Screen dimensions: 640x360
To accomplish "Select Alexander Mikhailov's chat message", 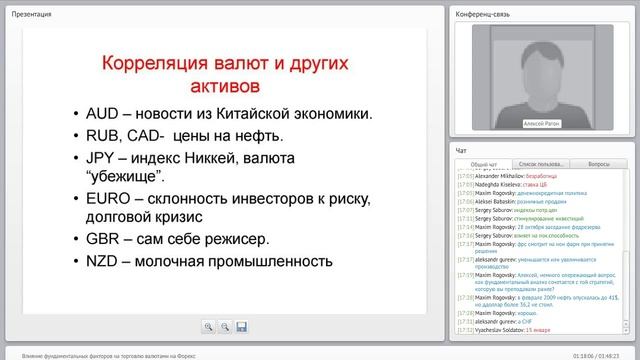I will 507,176.
